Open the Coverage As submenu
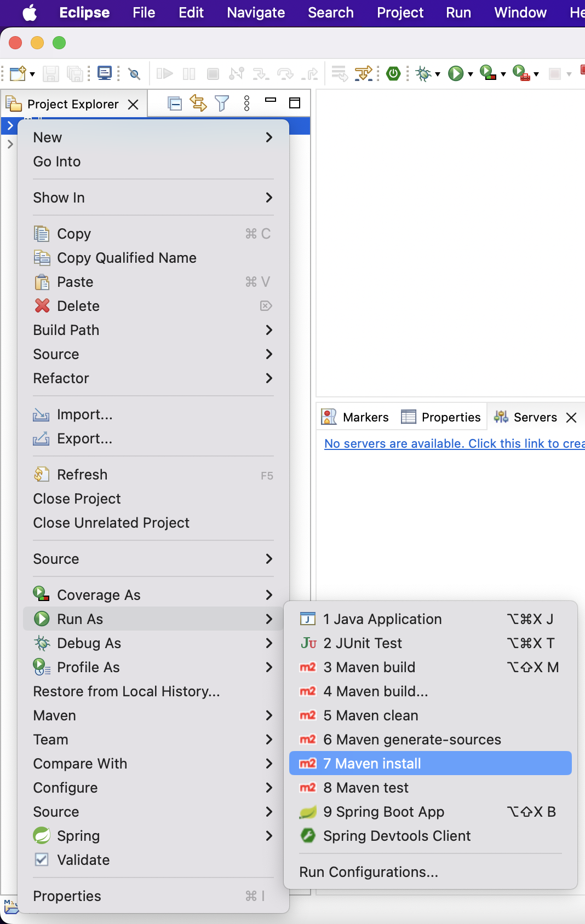This screenshot has height=924, width=585. pyautogui.click(x=153, y=595)
